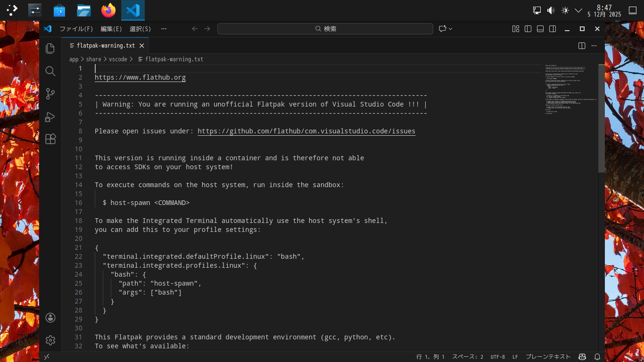Open the Manage gear menu

[x=50, y=340]
